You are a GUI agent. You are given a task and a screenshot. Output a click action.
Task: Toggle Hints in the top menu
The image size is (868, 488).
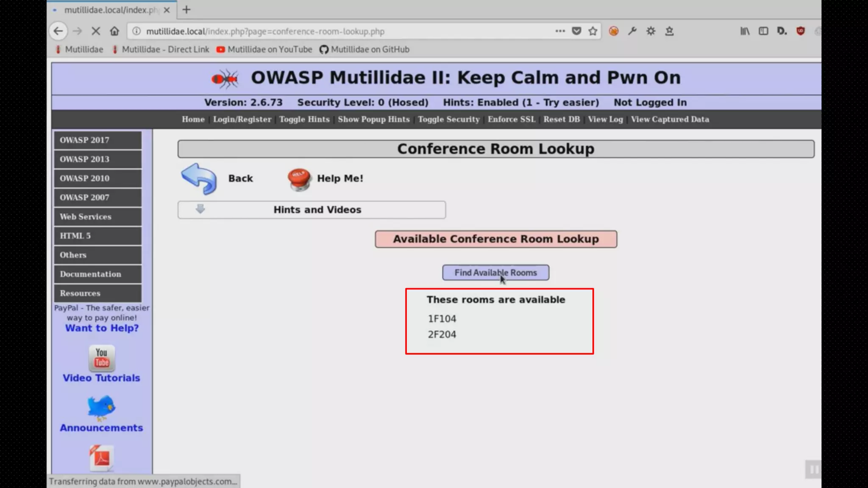(x=304, y=119)
